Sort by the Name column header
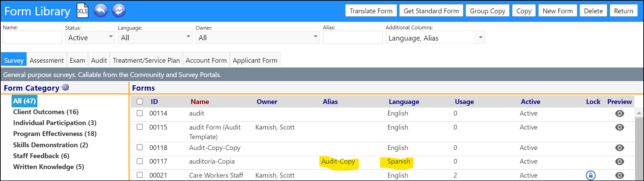The image size is (644, 181). point(200,102)
